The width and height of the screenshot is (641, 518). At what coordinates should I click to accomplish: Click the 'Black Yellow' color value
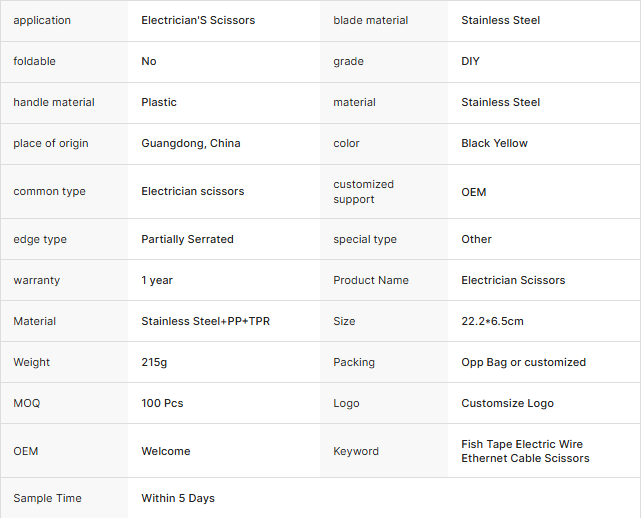click(495, 143)
